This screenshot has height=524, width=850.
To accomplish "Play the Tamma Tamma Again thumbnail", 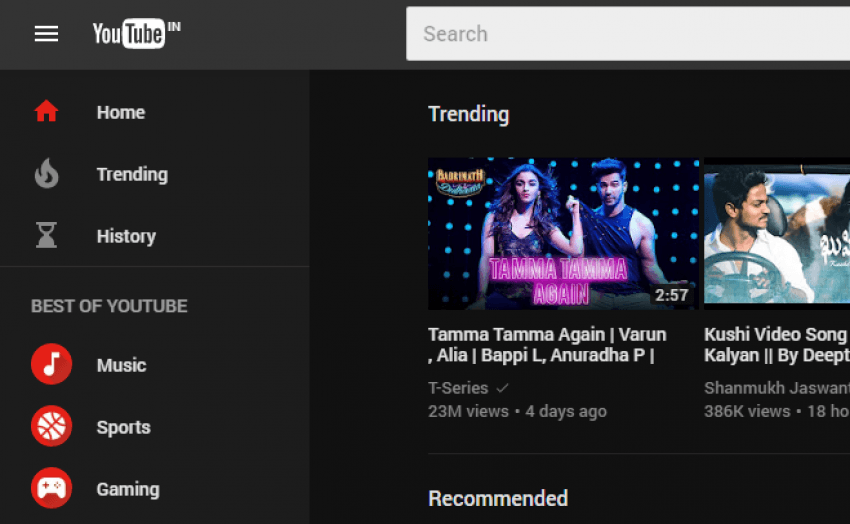I will pos(563,234).
